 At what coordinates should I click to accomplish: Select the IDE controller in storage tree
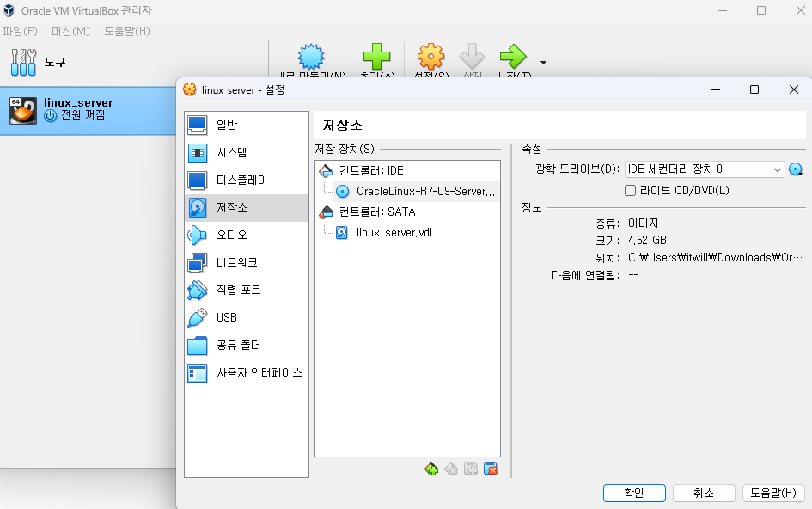pos(407,170)
